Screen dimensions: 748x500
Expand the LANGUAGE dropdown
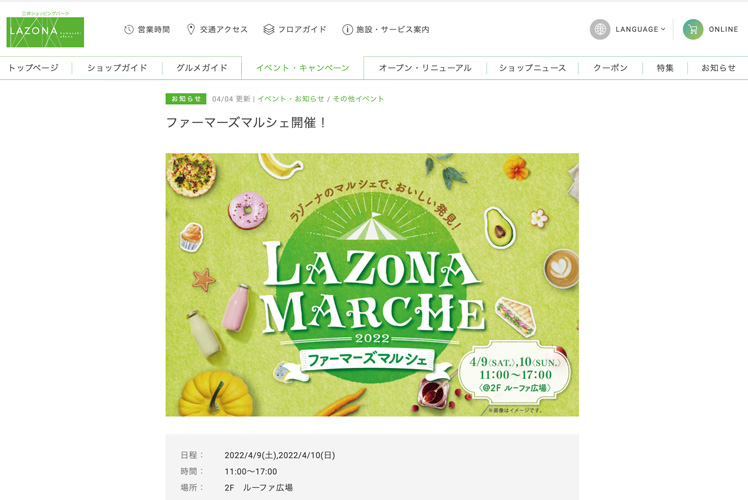[x=640, y=29]
